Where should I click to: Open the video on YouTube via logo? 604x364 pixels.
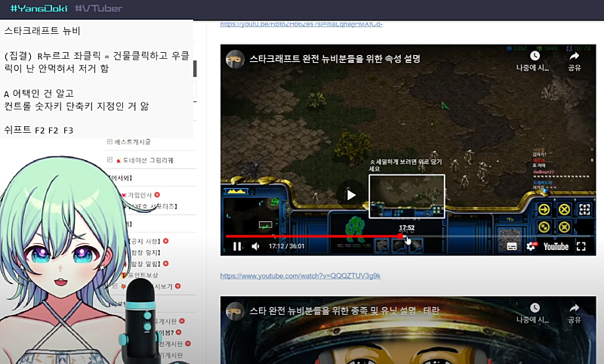pos(556,246)
